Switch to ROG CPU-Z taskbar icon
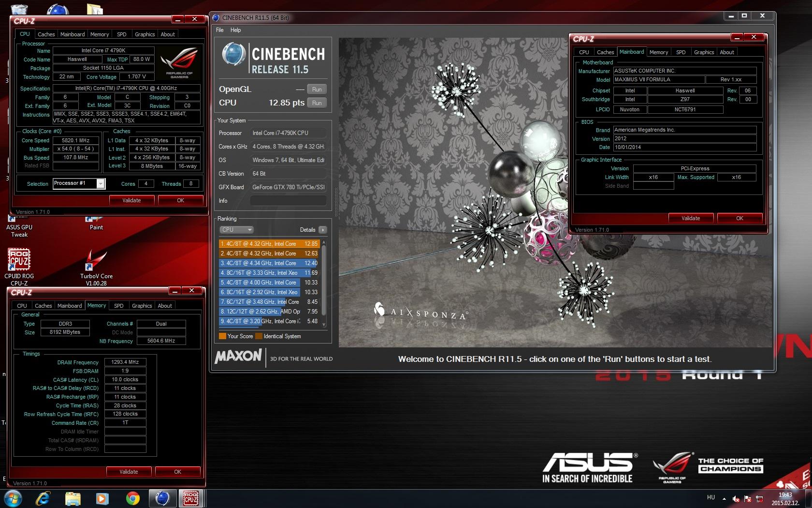This screenshot has width=812, height=508. point(190,498)
